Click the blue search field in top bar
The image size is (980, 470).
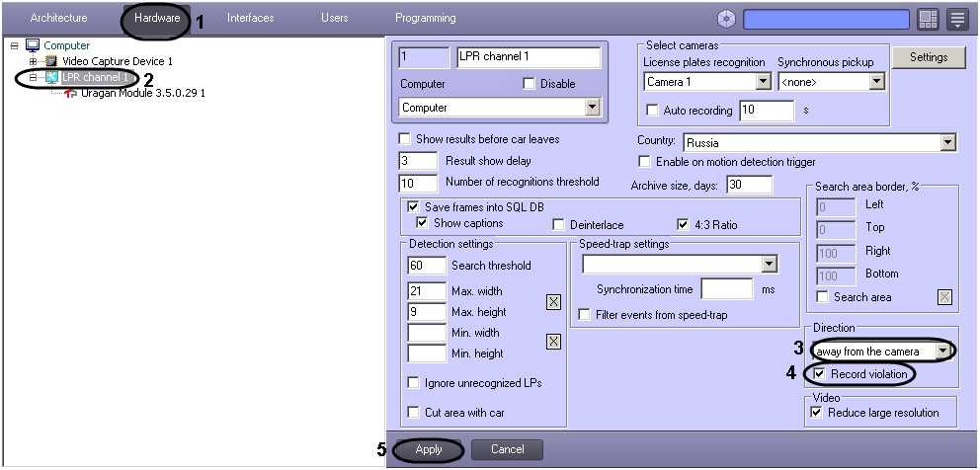click(826, 20)
